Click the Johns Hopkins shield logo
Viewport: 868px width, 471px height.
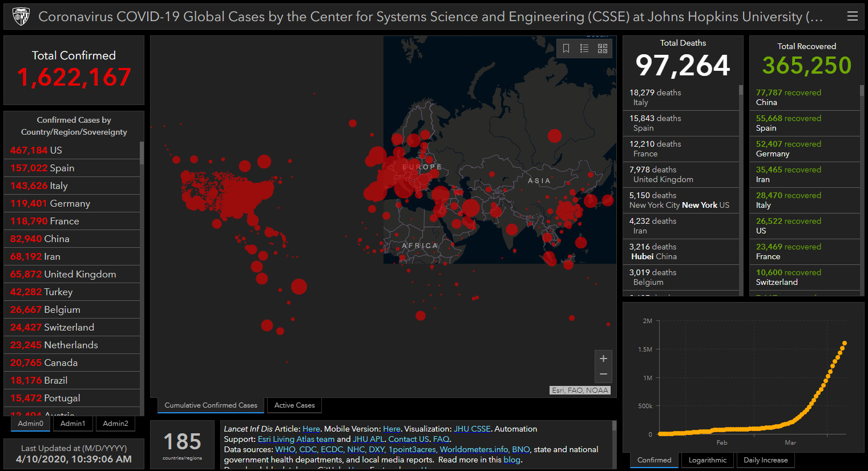pyautogui.click(x=21, y=17)
